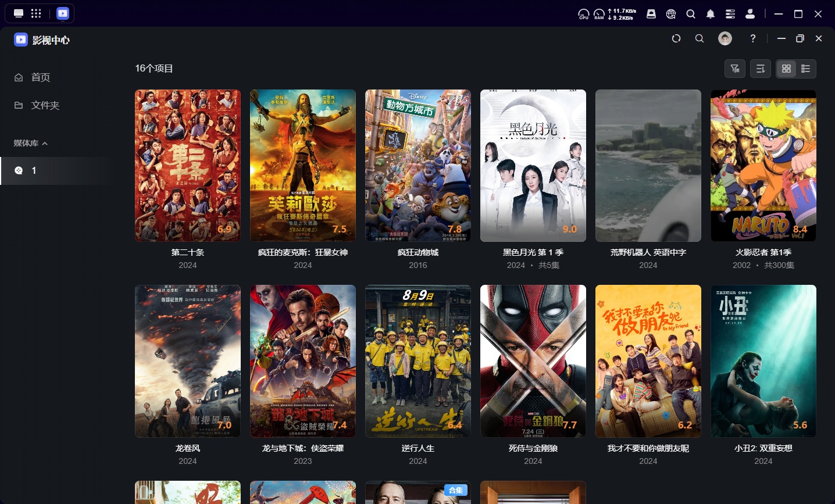The image size is (835, 504).
Task: Open the app grid launcher
Action: [x=36, y=13]
